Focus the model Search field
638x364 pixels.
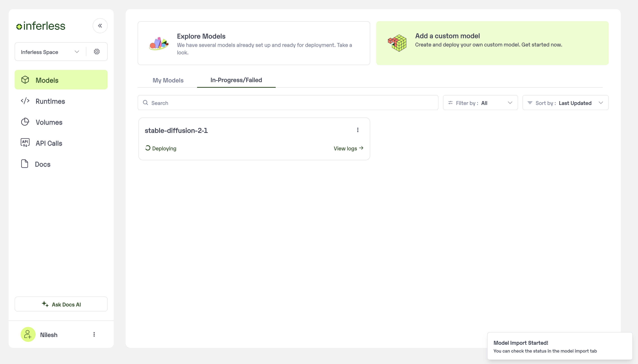pyautogui.click(x=288, y=103)
